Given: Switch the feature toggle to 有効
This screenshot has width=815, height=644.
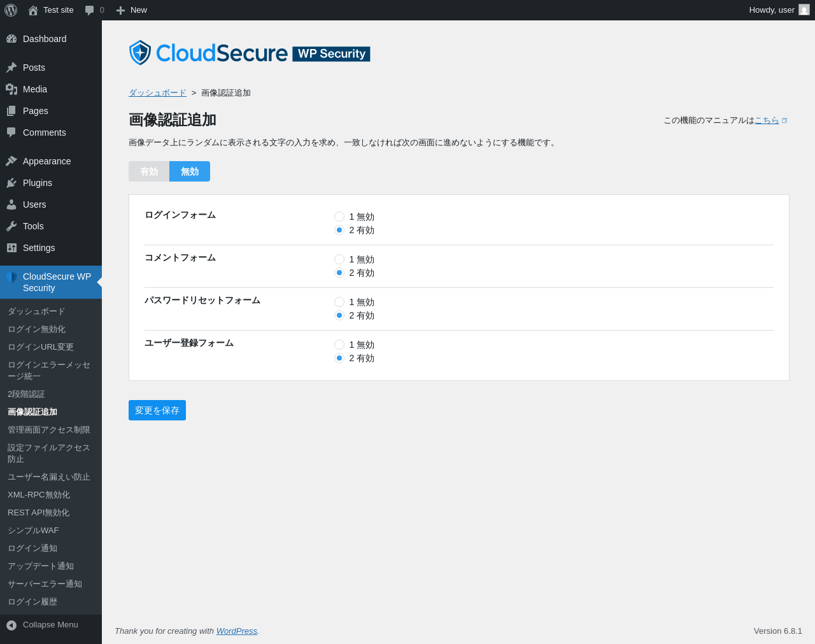Looking at the screenshot, I should 149,171.
